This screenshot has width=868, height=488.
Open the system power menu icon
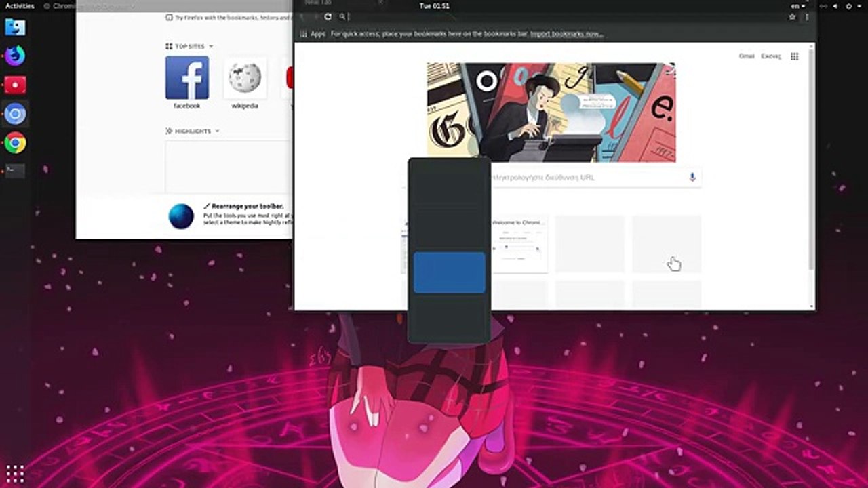[848, 5]
